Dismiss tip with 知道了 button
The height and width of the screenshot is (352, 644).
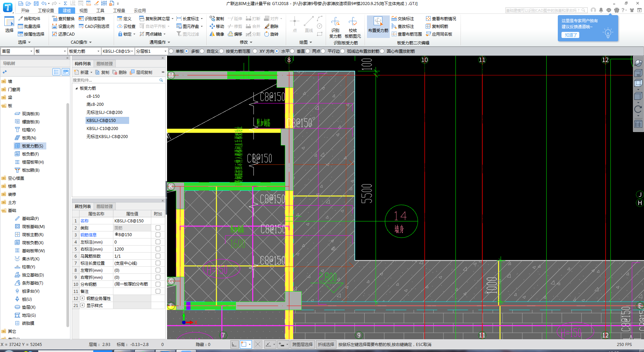[x=570, y=35]
